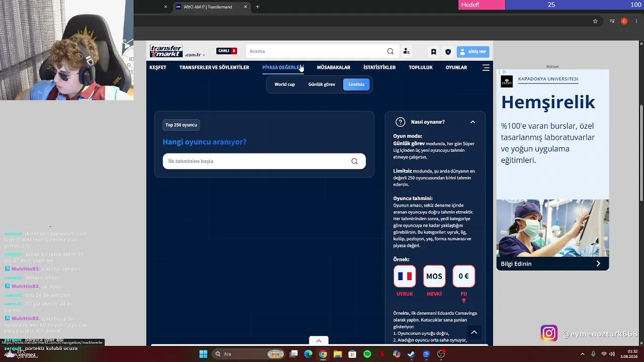Open Task View in the taskbar
This screenshot has width=644, height=362.
pyautogui.click(x=294, y=354)
